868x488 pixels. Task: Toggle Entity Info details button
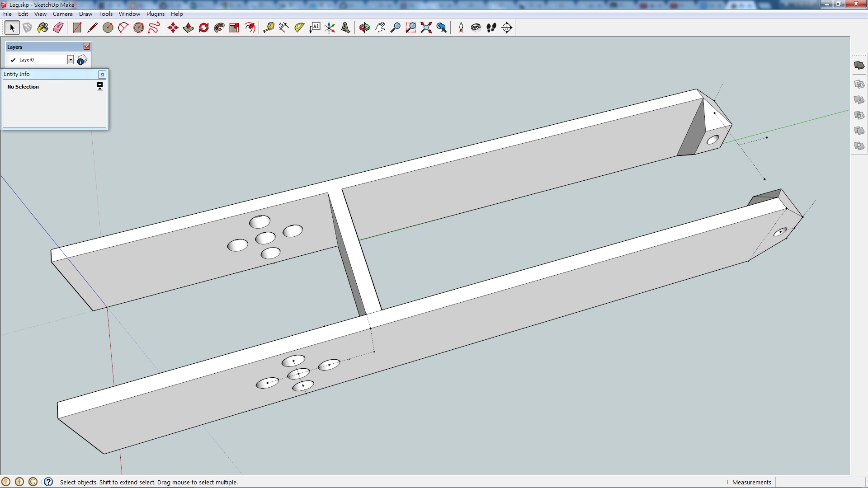pyautogui.click(x=100, y=86)
